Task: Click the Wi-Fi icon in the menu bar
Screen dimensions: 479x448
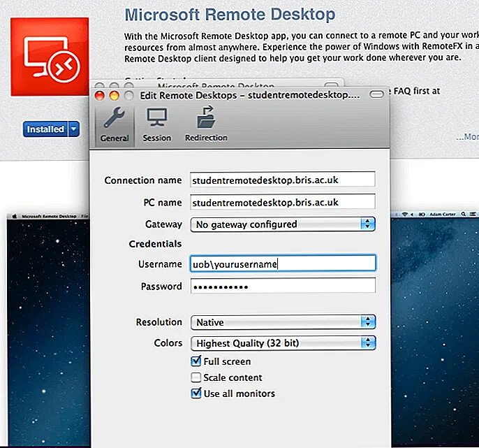Action: pyautogui.click(x=405, y=215)
